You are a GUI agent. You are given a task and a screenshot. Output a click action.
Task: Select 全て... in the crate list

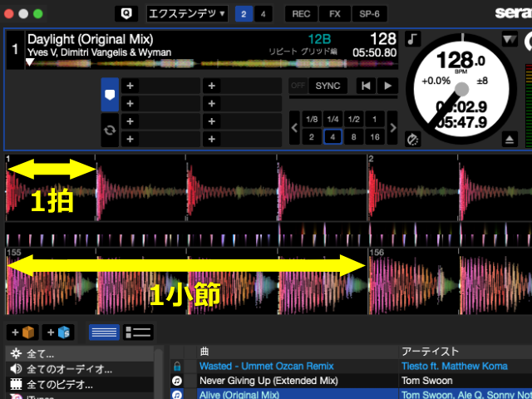(80, 354)
